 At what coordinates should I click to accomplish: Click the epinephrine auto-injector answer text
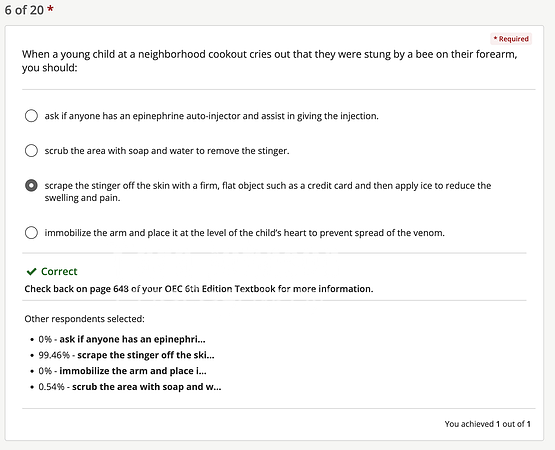coord(211,116)
